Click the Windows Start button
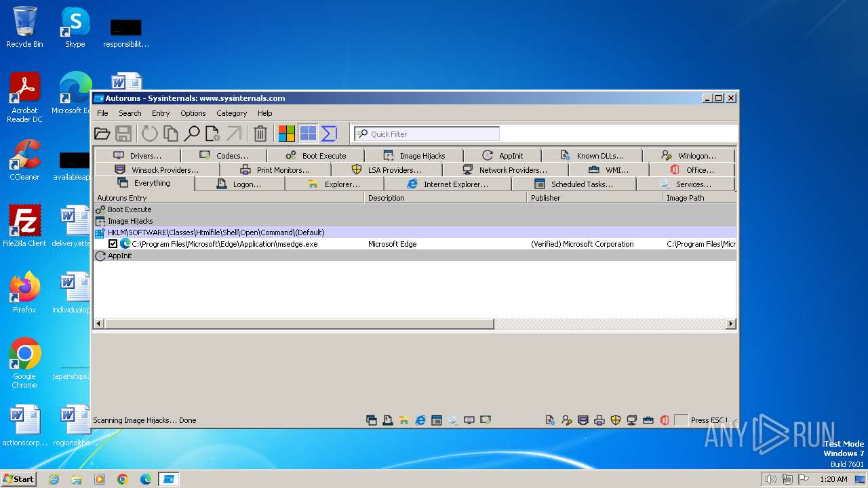 pyautogui.click(x=18, y=479)
